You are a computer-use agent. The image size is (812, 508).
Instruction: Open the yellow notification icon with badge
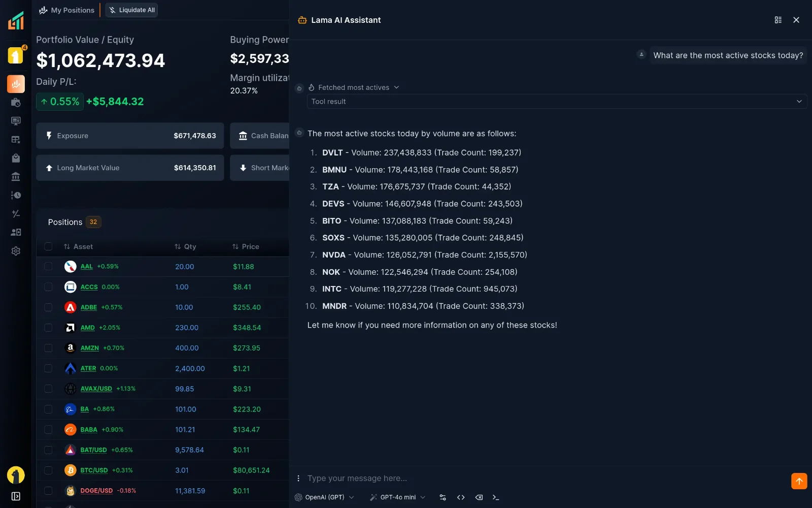coord(16,55)
